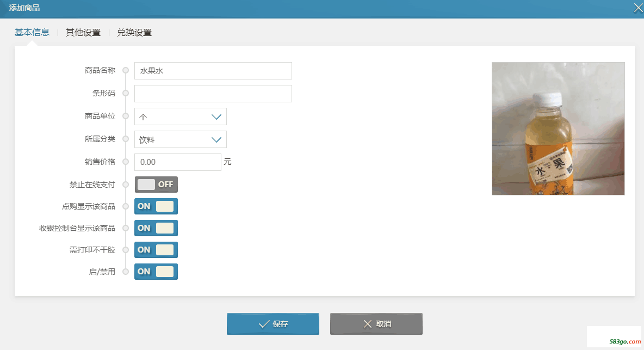Click the 销售价格 price field
The image size is (644, 350).
(x=177, y=162)
